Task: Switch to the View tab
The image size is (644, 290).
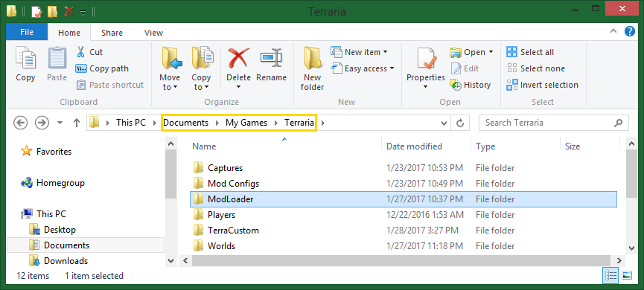Action: 154,33
